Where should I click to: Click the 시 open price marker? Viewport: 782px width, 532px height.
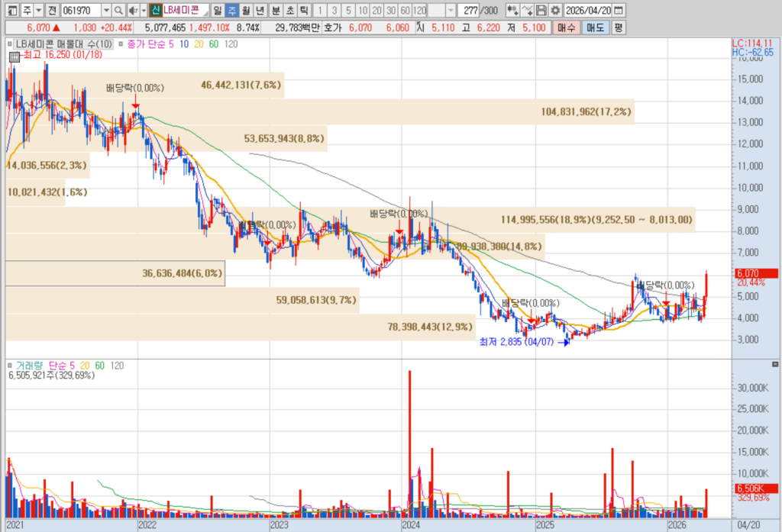(x=420, y=28)
